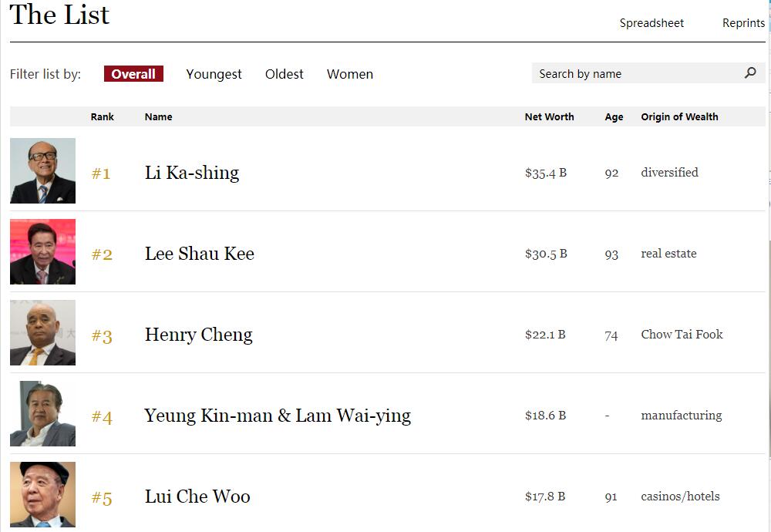771x532 pixels.
Task: Open the rank #4 portrait photo
Action: 42,414
